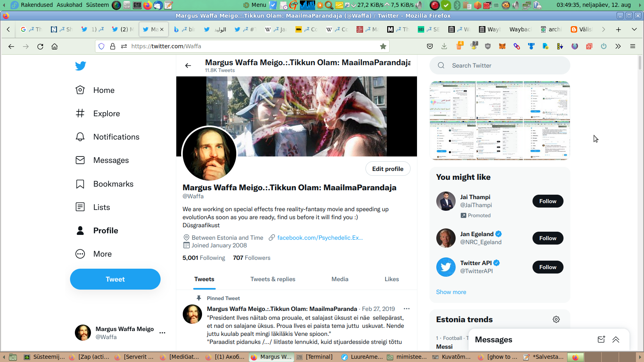644x362 pixels.
Task: Open the Rakendused panel menu
Action: click(x=37, y=5)
